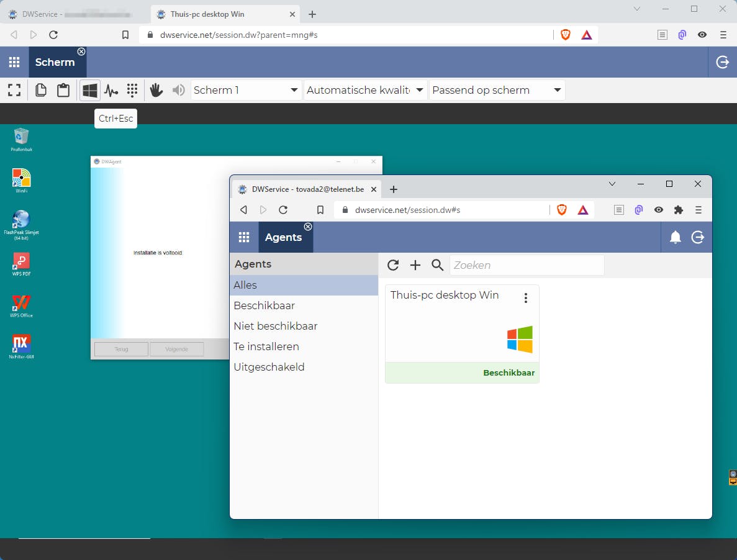Viewport: 737px width, 560px height.
Task: Select the Te installeren filter
Action: pyautogui.click(x=304, y=346)
